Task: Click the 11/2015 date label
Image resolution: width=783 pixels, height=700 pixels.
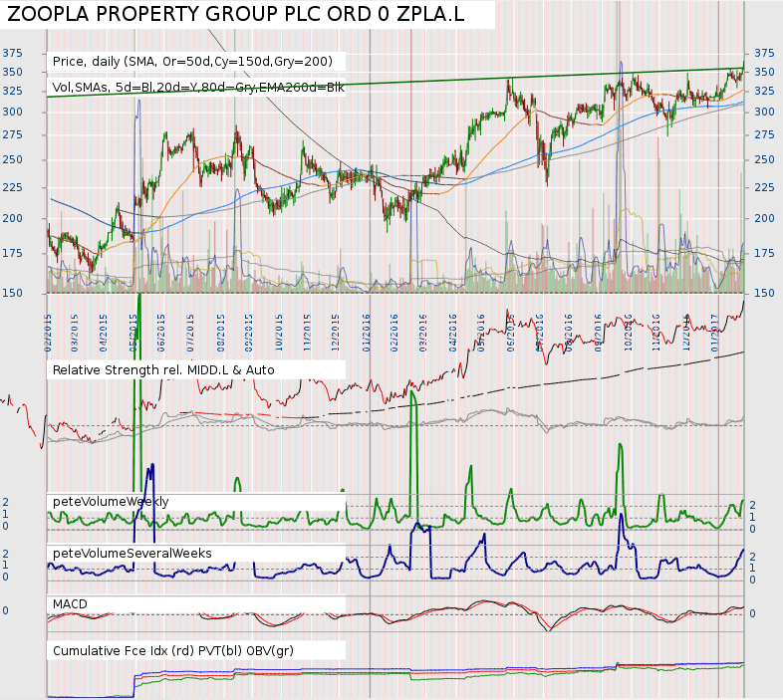Action: (x=307, y=333)
